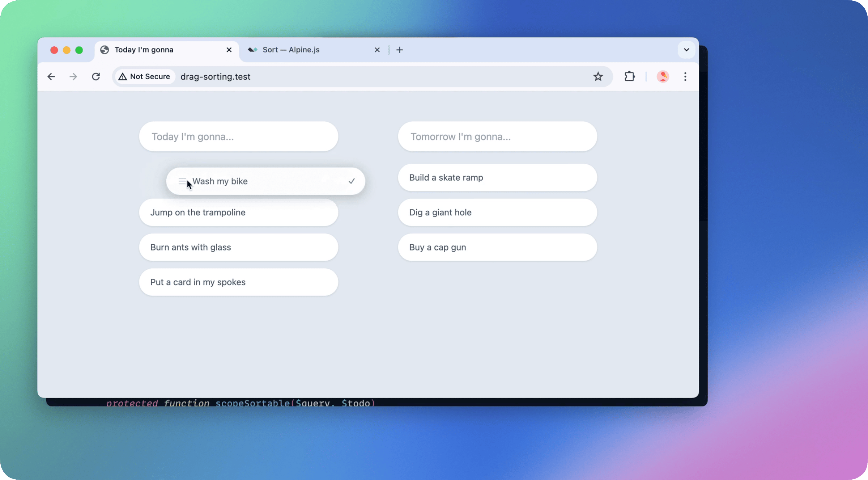Click the Build a skate ramp item

click(x=497, y=177)
